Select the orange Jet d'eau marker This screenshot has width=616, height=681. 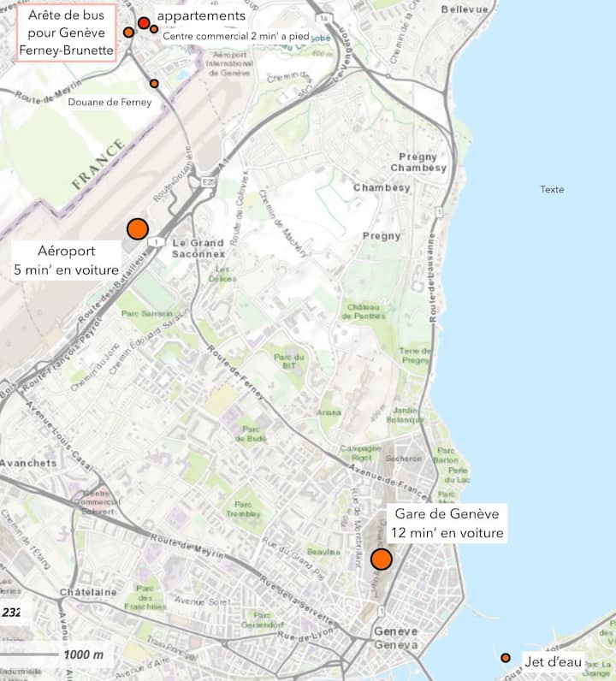pos(506,658)
